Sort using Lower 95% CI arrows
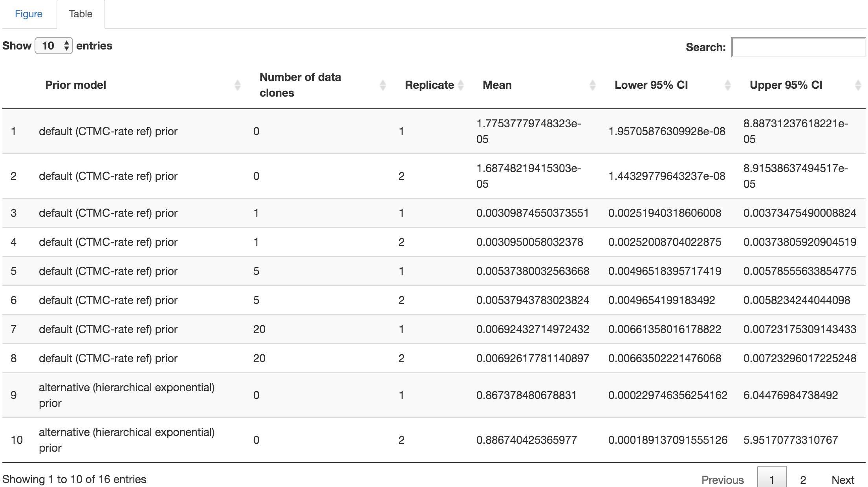 pos(727,85)
